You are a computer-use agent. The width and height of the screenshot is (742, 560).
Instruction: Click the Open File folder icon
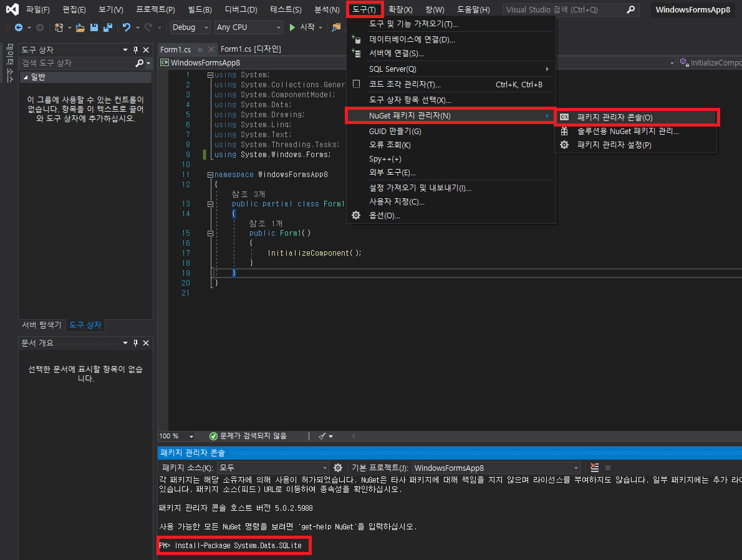[80, 27]
